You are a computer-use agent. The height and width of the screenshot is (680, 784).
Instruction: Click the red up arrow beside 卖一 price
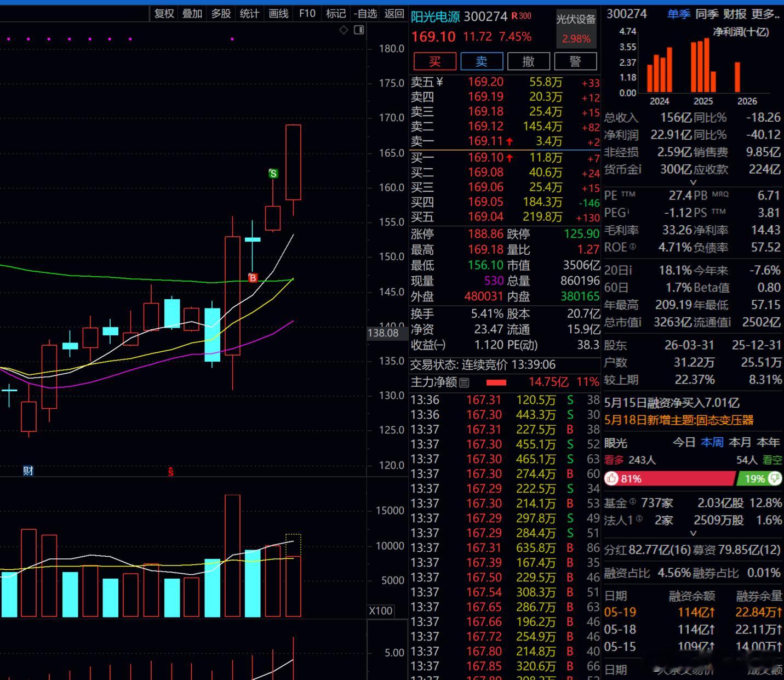[x=510, y=141]
